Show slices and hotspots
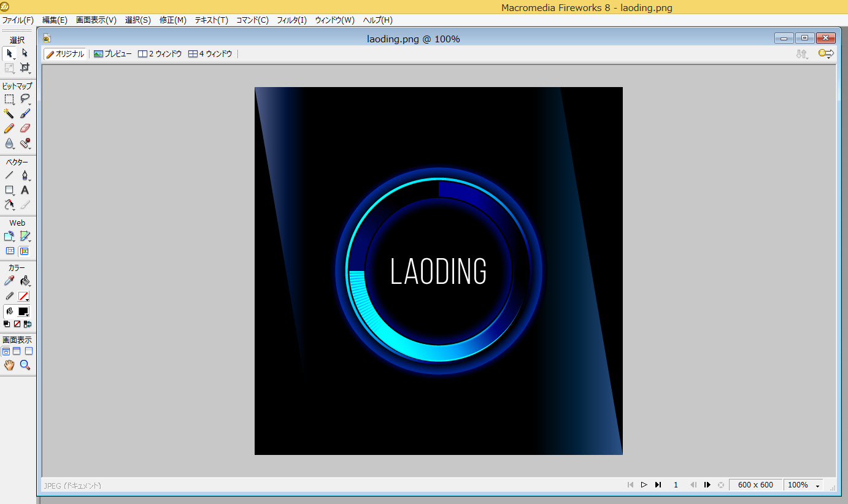Image resolution: width=848 pixels, height=504 pixels. click(24, 251)
